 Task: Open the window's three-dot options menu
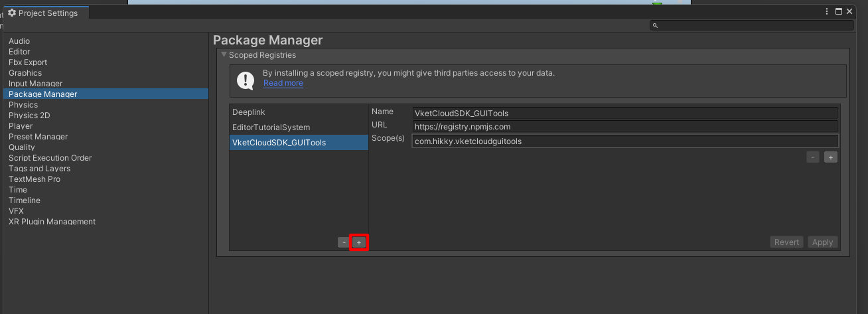pos(827,11)
